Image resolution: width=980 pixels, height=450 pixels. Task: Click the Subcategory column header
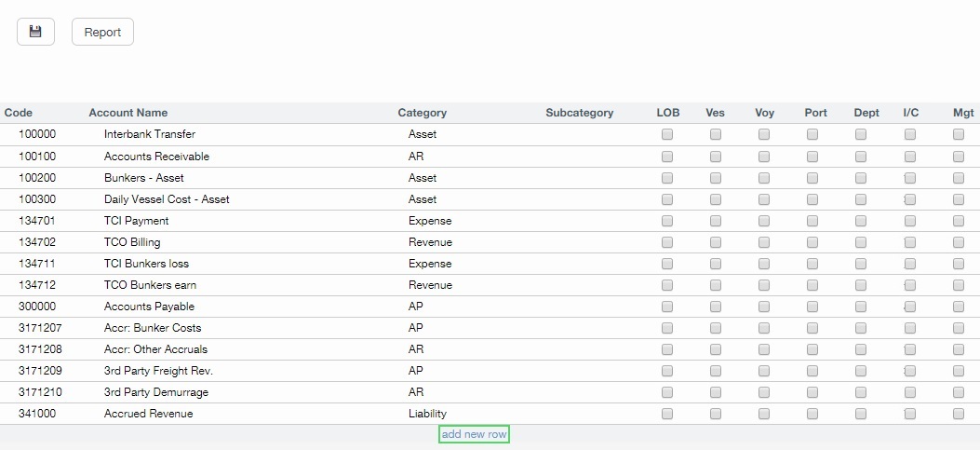click(579, 113)
